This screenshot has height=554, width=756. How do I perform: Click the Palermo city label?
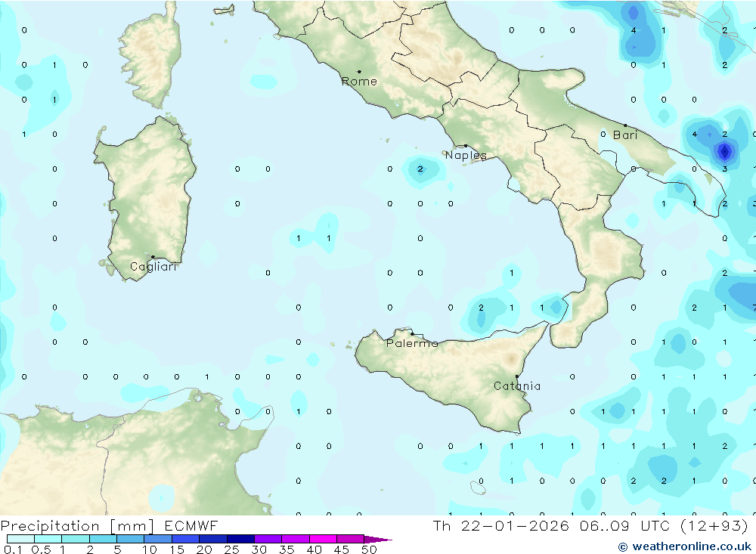(x=412, y=343)
